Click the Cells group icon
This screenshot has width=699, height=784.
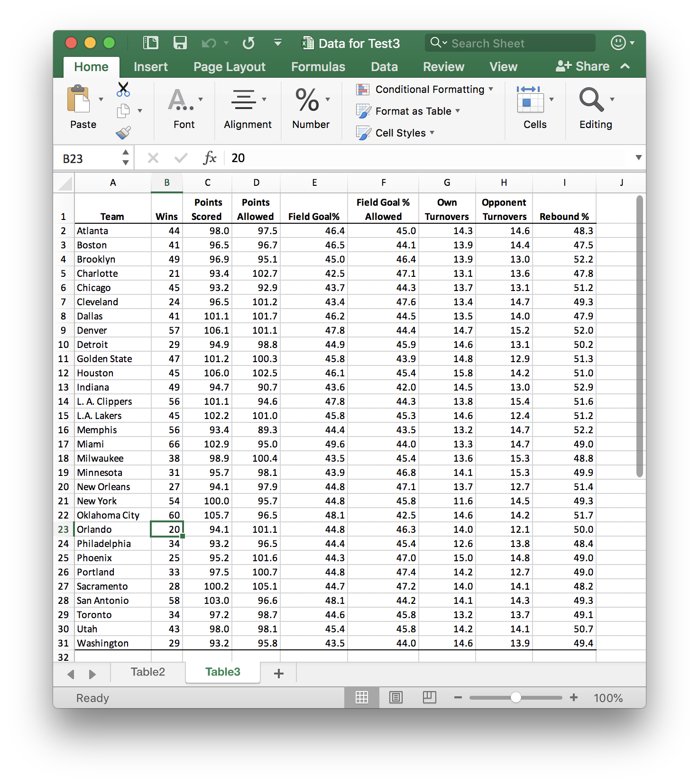(x=530, y=99)
